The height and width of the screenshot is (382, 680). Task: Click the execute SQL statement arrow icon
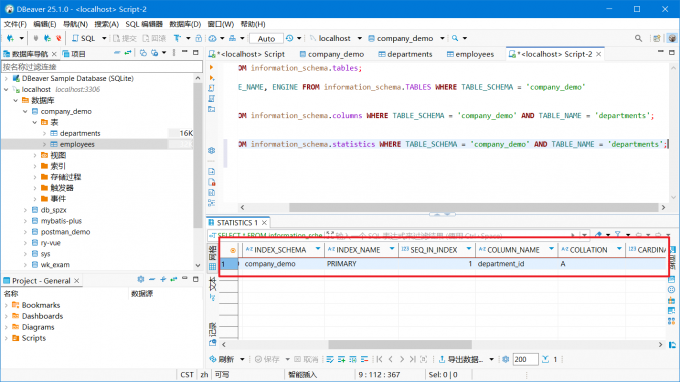pos(212,67)
